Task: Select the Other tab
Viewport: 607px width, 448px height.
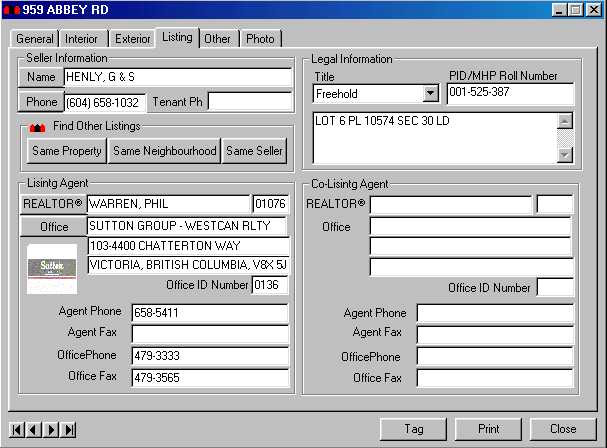Action: click(x=217, y=39)
